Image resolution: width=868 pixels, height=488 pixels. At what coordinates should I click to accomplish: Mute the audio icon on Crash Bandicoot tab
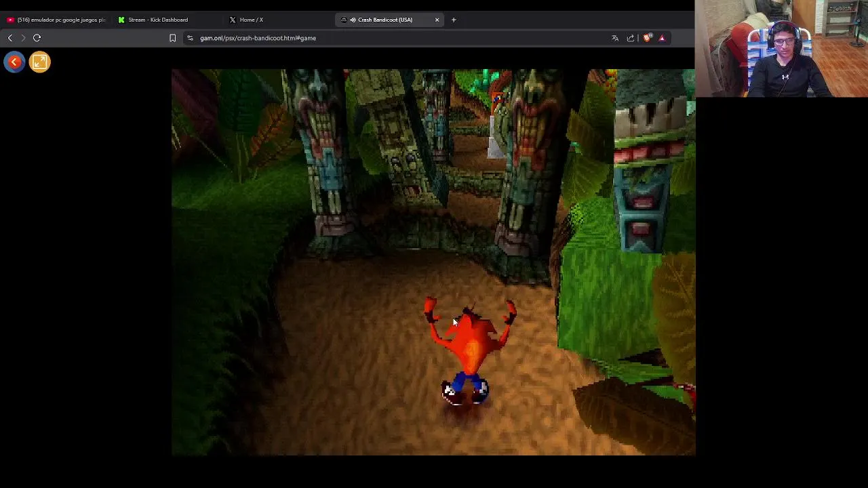(x=353, y=20)
